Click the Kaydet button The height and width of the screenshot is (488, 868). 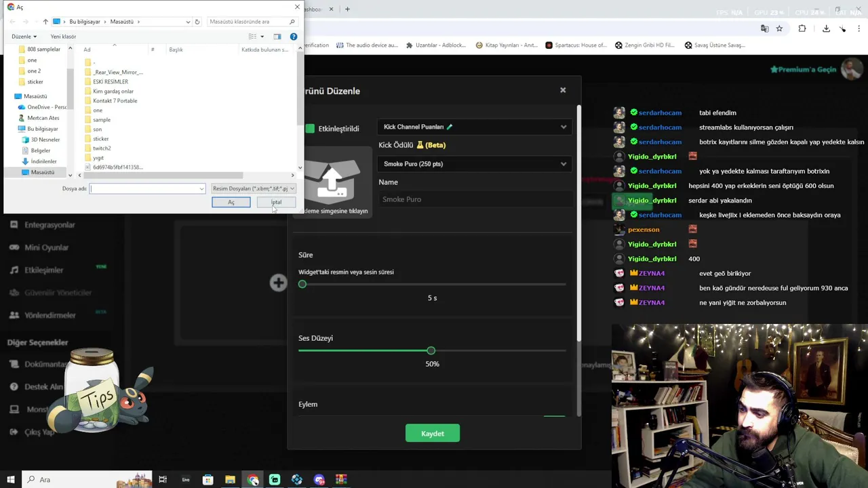(x=433, y=434)
